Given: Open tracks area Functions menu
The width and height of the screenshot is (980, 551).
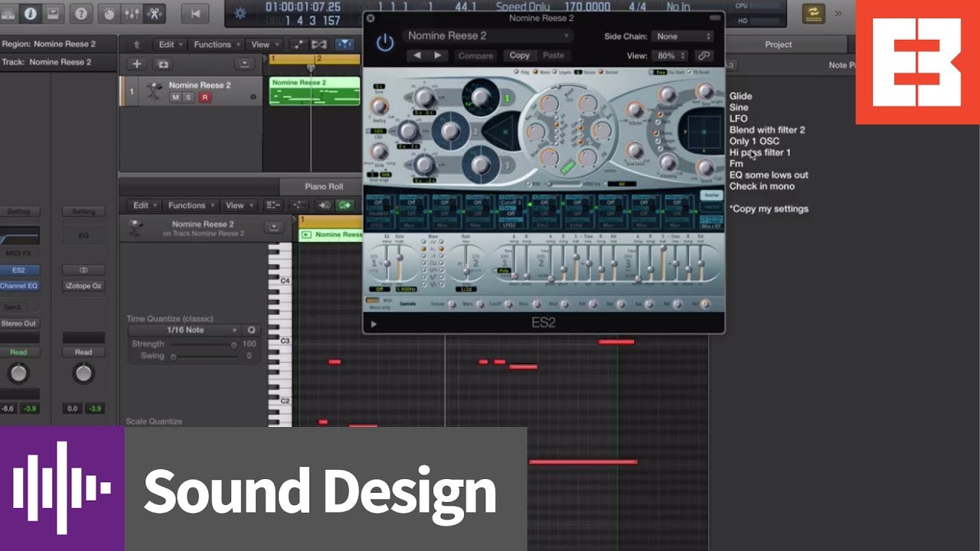Looking at the screenshot, I should pos(217,44).
